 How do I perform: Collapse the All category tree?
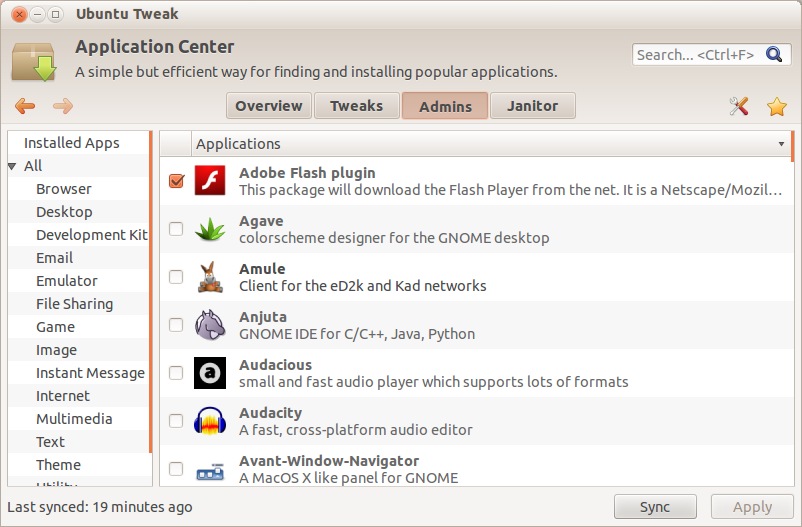click(x=12, y=166)
